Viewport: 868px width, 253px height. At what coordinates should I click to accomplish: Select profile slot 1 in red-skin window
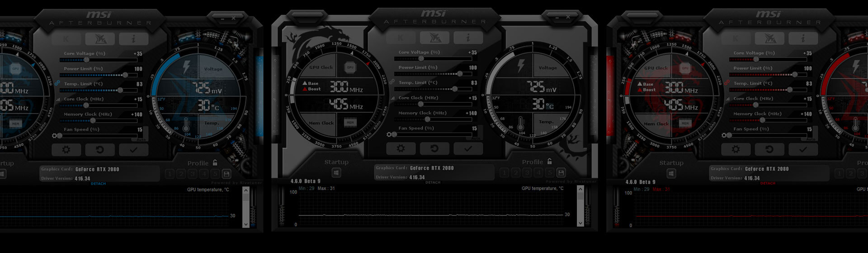point(840,174)
